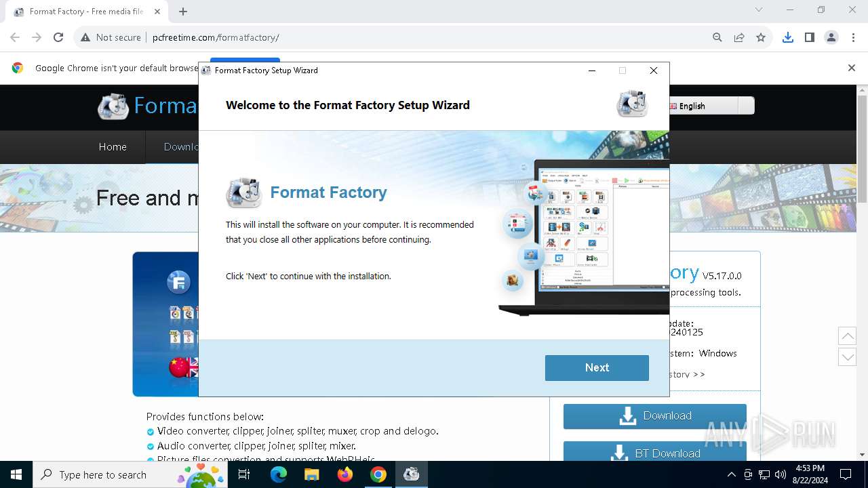Click the blue Download button on webpage
This screenshot has width=868, height=488.
click(655, 416)
